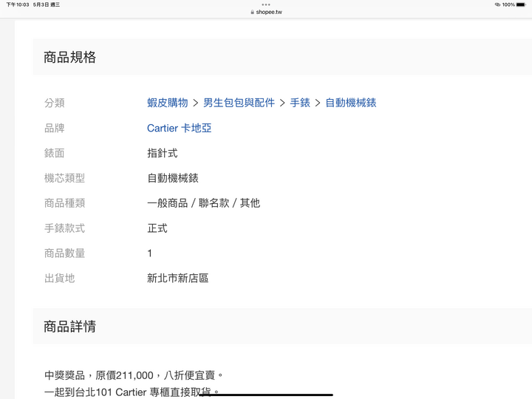532x399 pixels.
Task: Select the 新北市新店區 value
Action: (x=178, y=279)
